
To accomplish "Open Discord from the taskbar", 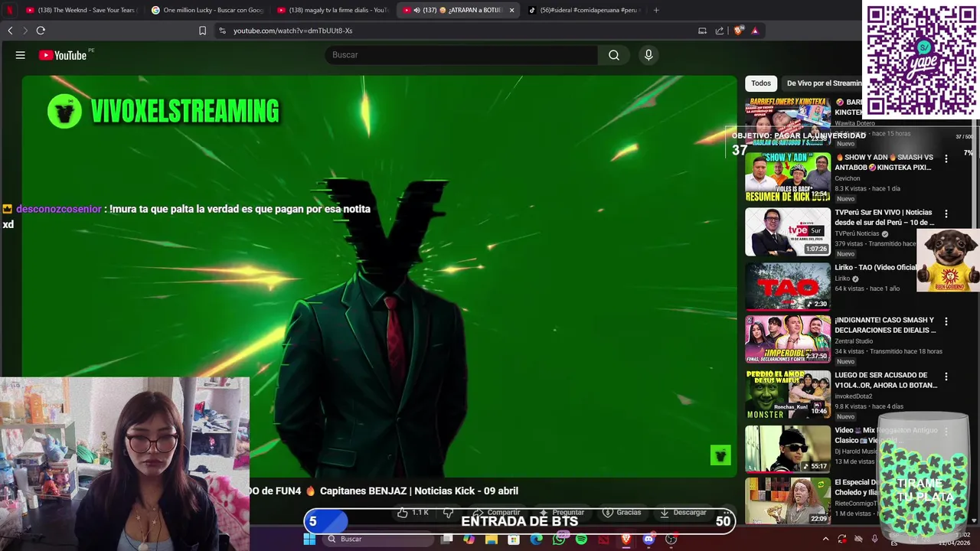I will pos(648,539).
